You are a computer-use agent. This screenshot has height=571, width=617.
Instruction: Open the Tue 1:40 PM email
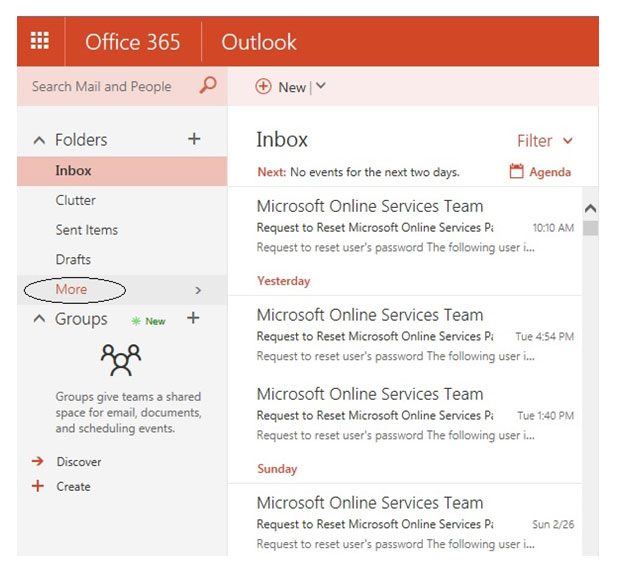[405, 414]
